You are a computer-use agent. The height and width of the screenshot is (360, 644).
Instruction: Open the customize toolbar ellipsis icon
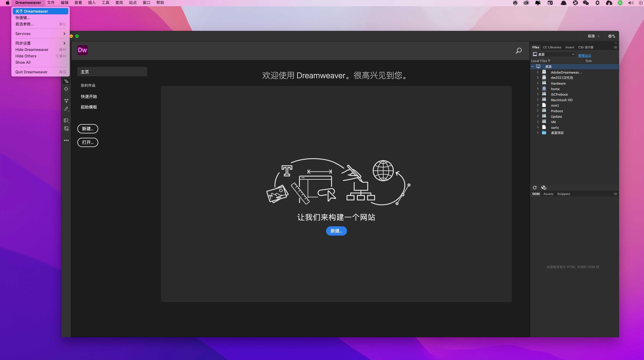pos(66,140)
